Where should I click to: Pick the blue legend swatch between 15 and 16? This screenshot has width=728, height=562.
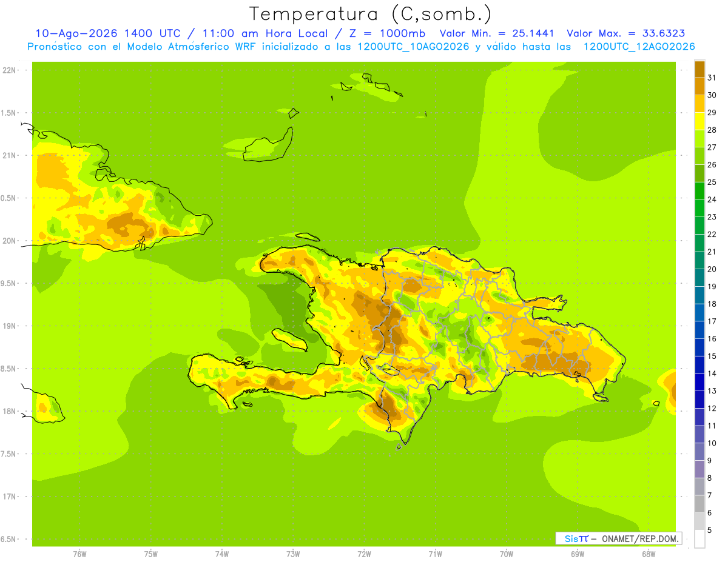[x=699, y=347]
